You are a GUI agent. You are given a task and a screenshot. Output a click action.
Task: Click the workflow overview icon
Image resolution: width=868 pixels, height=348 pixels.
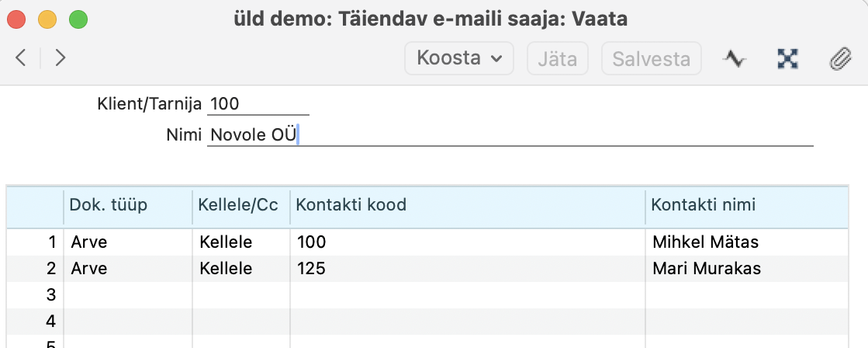click(788, 59)
